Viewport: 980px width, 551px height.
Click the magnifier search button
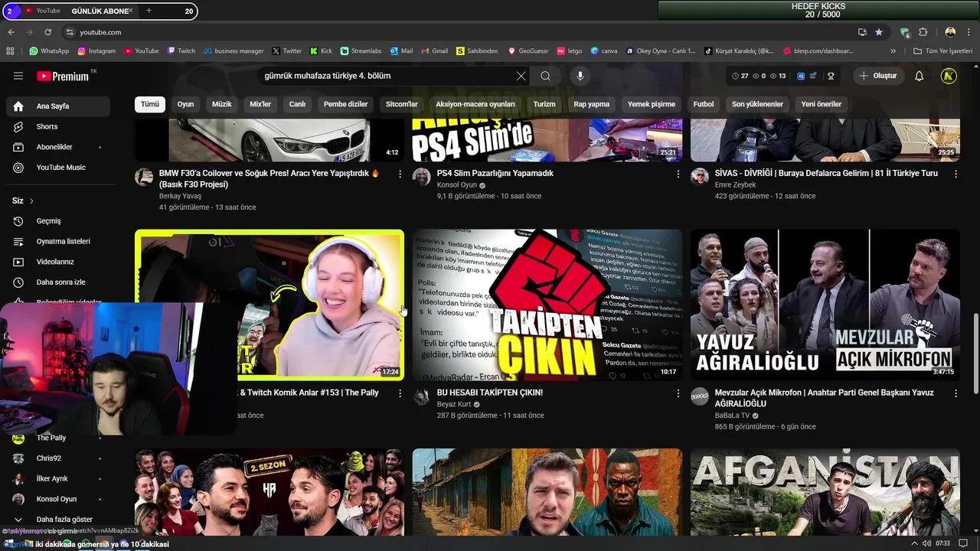pos(545,76)
